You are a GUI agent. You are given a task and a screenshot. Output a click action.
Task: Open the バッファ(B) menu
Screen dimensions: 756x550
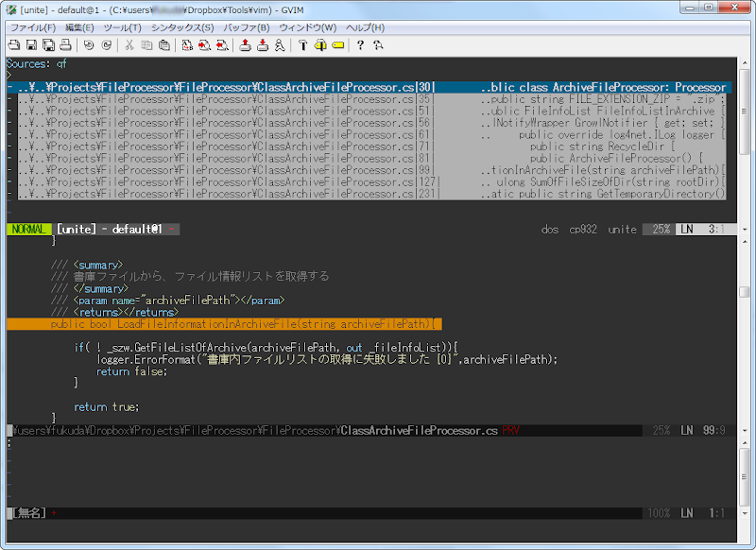coord(247,27)
